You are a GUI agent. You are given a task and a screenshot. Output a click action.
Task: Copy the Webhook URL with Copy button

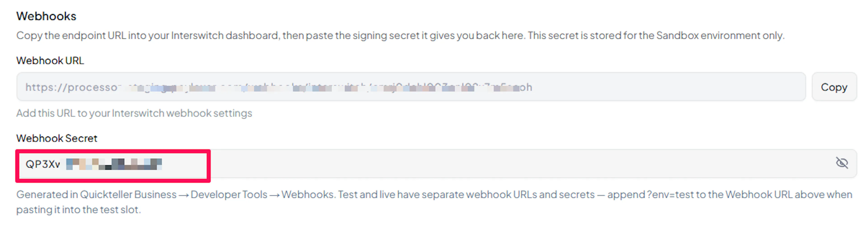[x=834, y=87]
